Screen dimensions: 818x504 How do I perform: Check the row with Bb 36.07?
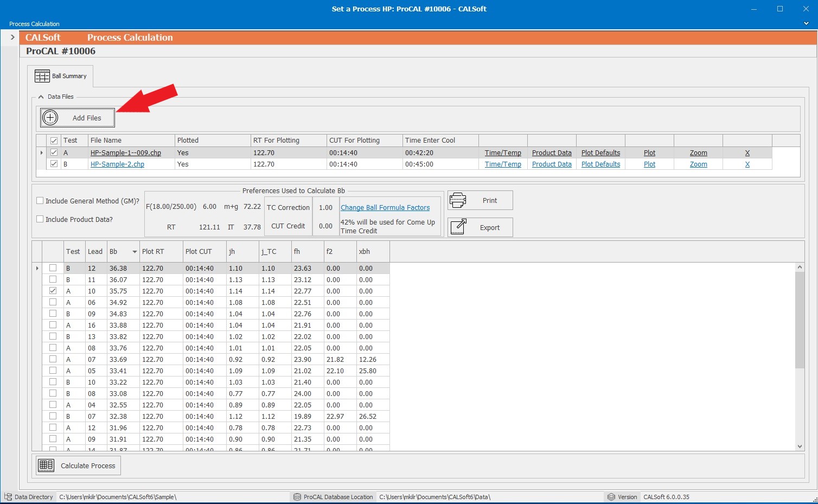(53, 279)
